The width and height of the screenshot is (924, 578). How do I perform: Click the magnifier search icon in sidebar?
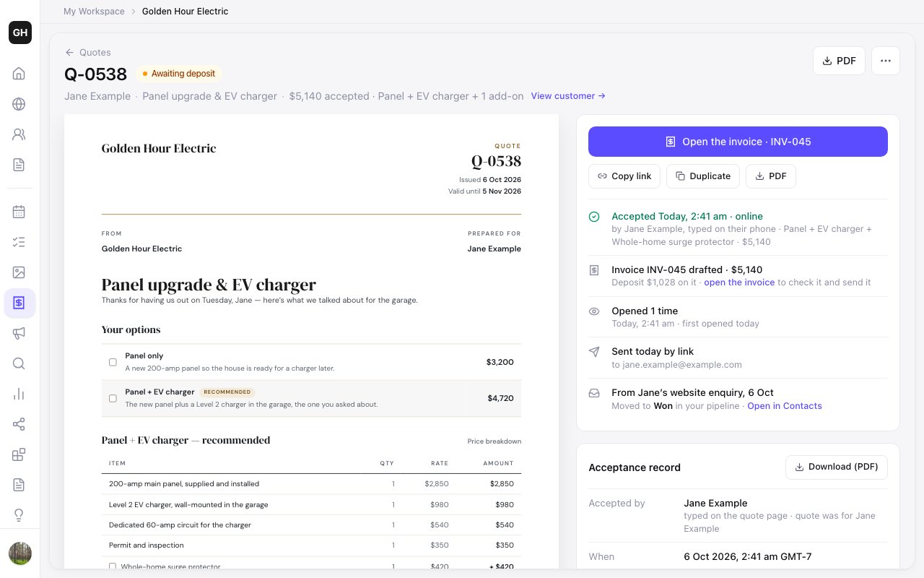tap(19, 363)
